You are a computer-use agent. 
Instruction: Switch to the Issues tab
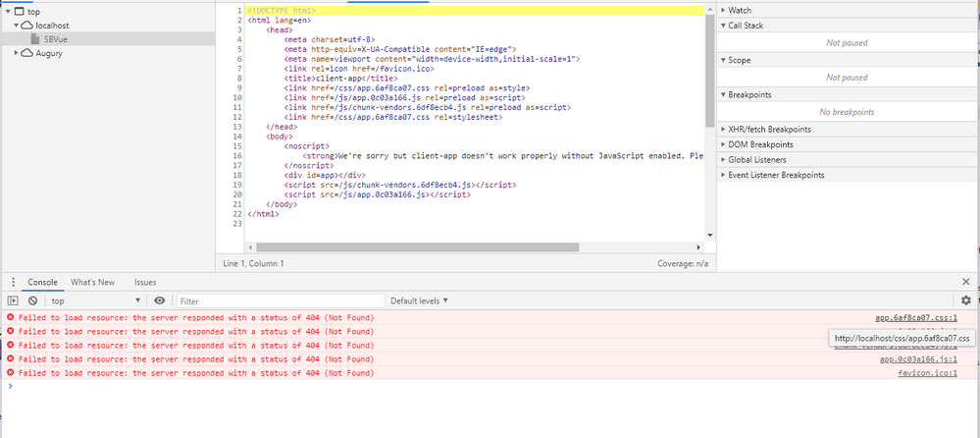coord(145,282)
